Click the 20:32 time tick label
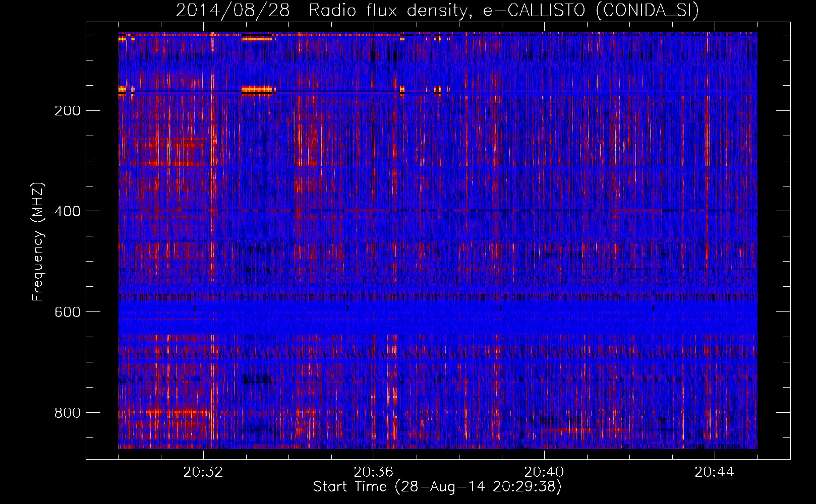The width and height of the screenshot is (816, 504). click(x=203, y=472)
